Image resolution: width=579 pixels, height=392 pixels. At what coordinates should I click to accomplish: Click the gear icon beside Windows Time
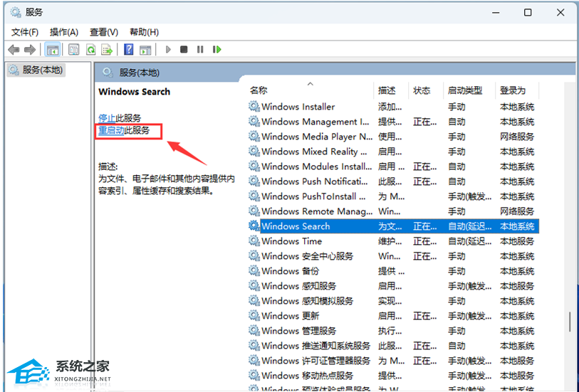click(254, 240)
